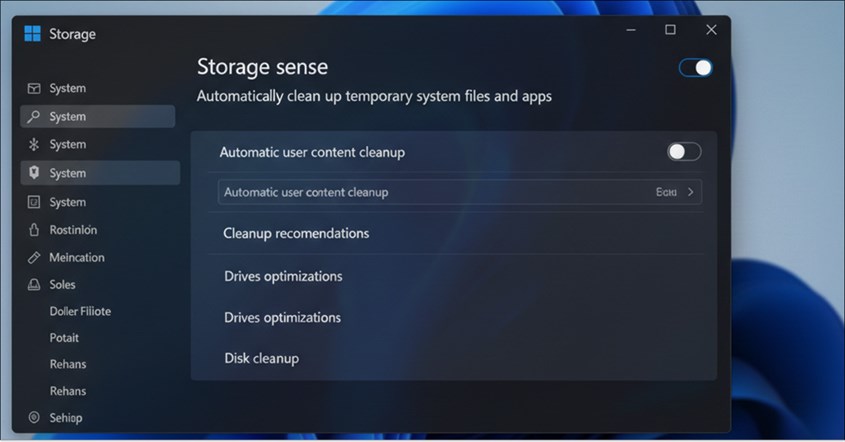Open Cleanup recomendations section
The height and width of the screenshot is (442, 845).
296,233
